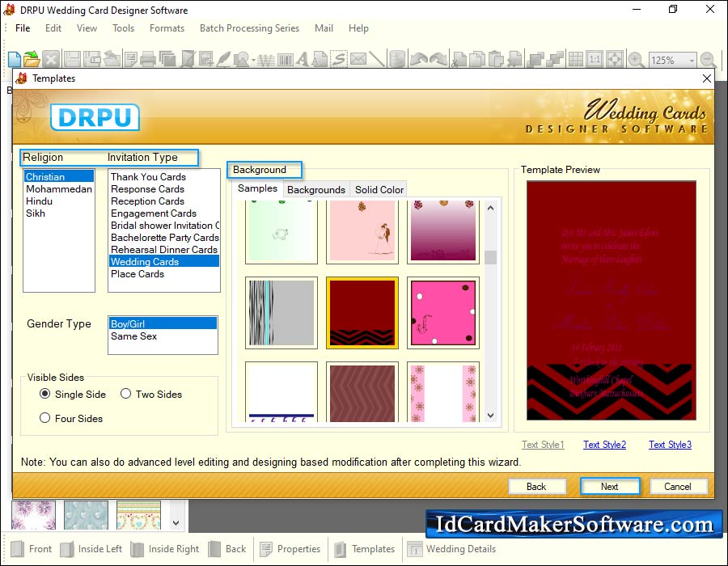Open the Text Style3 link
Screen dimensions: 728x566
670,445
